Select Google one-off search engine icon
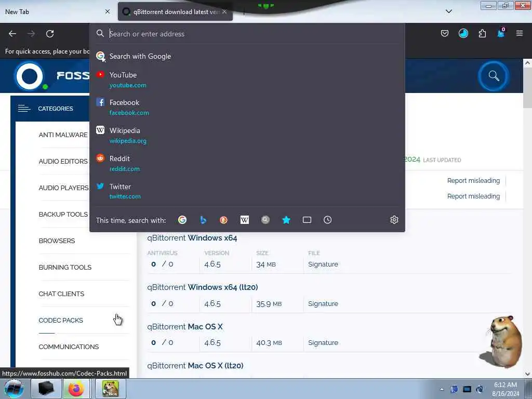 coord(182,220)
